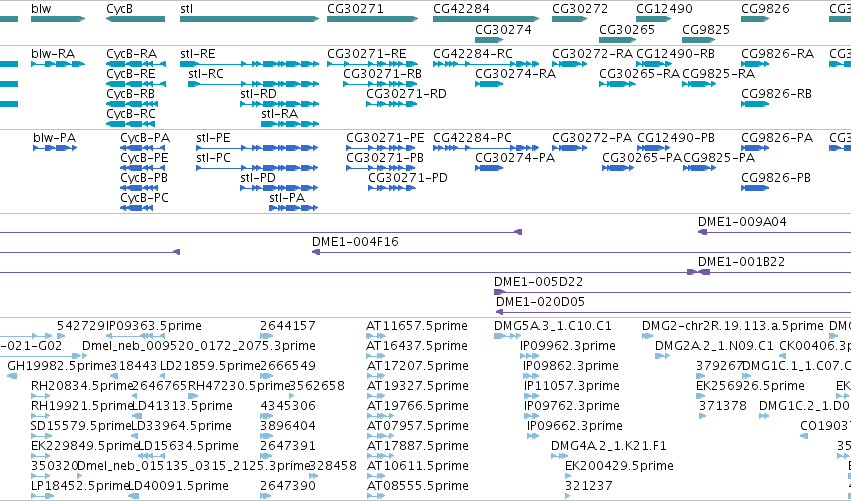
Task: Click the AT11657.5prime EST label
Action: coord(417,326)
